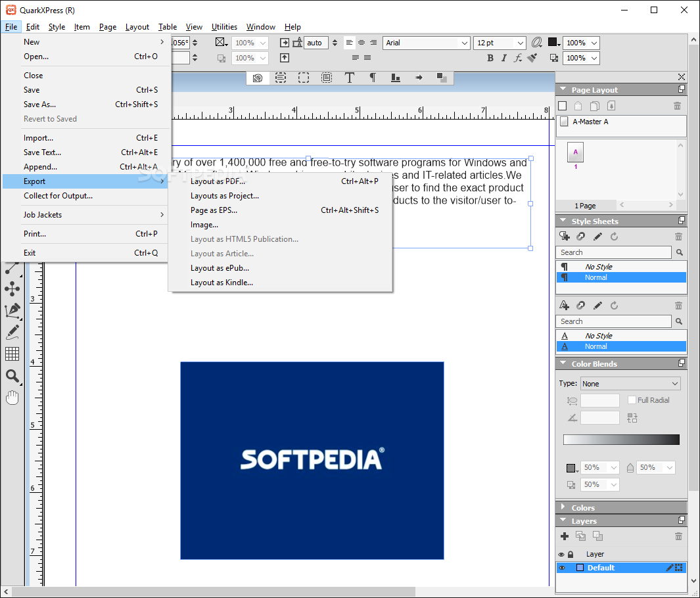
Task: Add new character style sheet icon
Action: pos(565,306)
